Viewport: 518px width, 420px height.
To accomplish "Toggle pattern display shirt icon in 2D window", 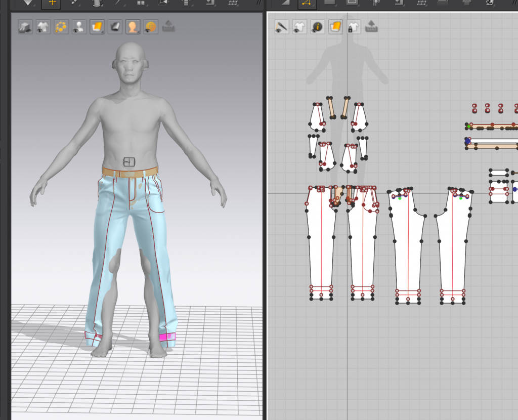I will 299,27.
